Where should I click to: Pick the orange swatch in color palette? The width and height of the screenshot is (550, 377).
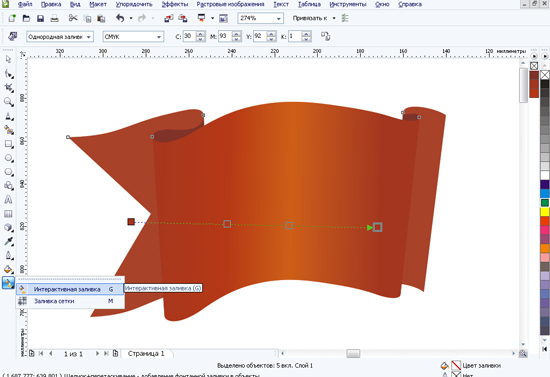[x=545, y=248]
